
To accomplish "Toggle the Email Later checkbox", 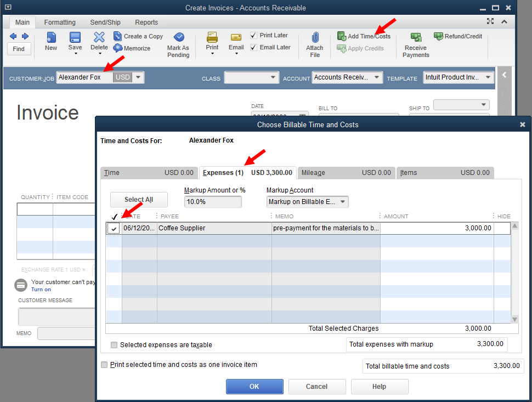I will pos(253,48).
